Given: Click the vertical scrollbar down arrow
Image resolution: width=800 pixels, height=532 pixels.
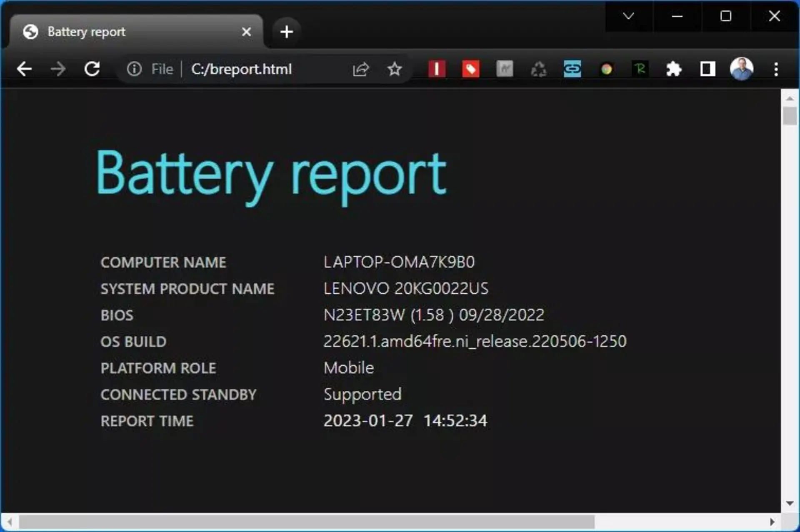Looking at the screenshot, I should [x=790, y=503].
